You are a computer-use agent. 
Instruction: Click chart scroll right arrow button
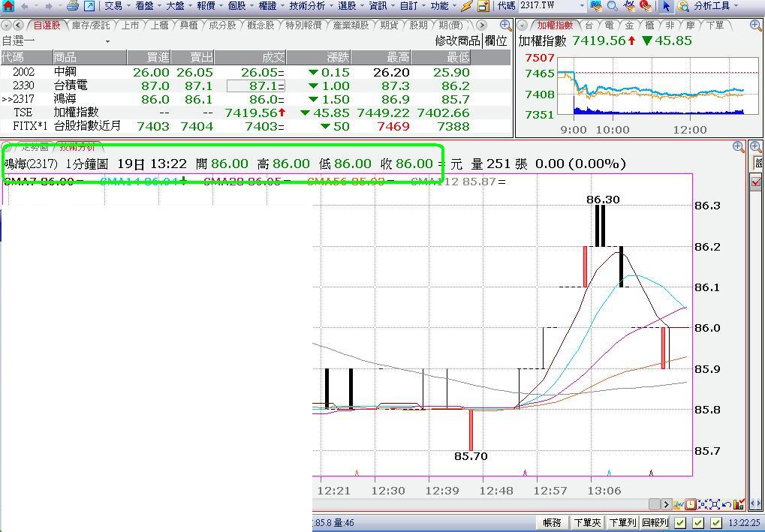(x=666, y=504)
